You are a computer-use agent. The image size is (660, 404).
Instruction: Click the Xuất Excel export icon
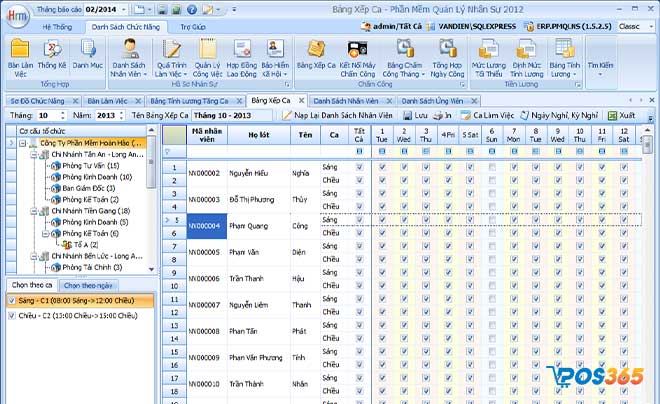[621, 115]
